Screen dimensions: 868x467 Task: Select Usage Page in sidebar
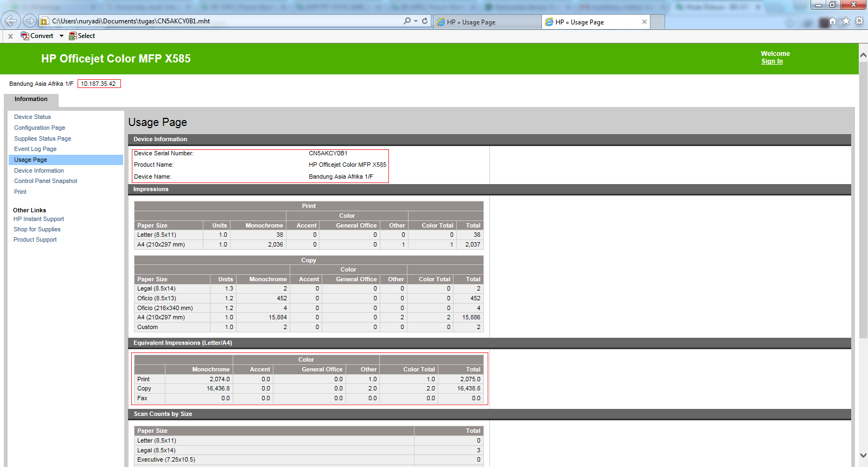point(66,160)
